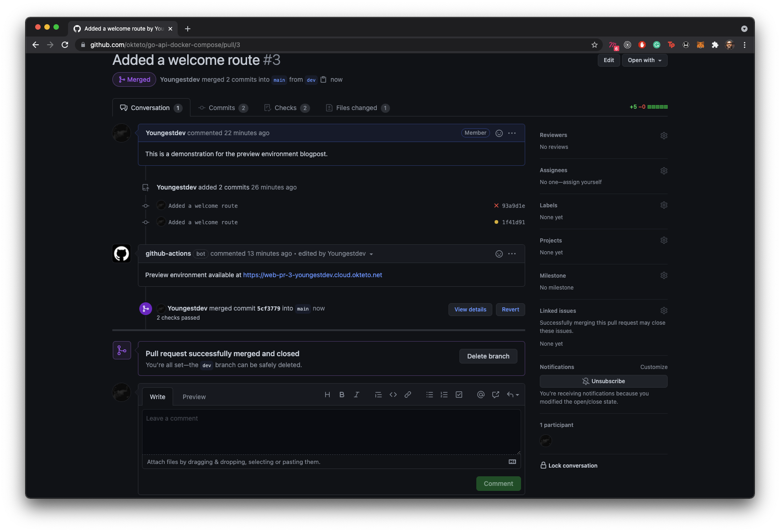Add a link with the link icon
Image resolution: width=780 pixels, height=532 pixels.
coord(408,395)
